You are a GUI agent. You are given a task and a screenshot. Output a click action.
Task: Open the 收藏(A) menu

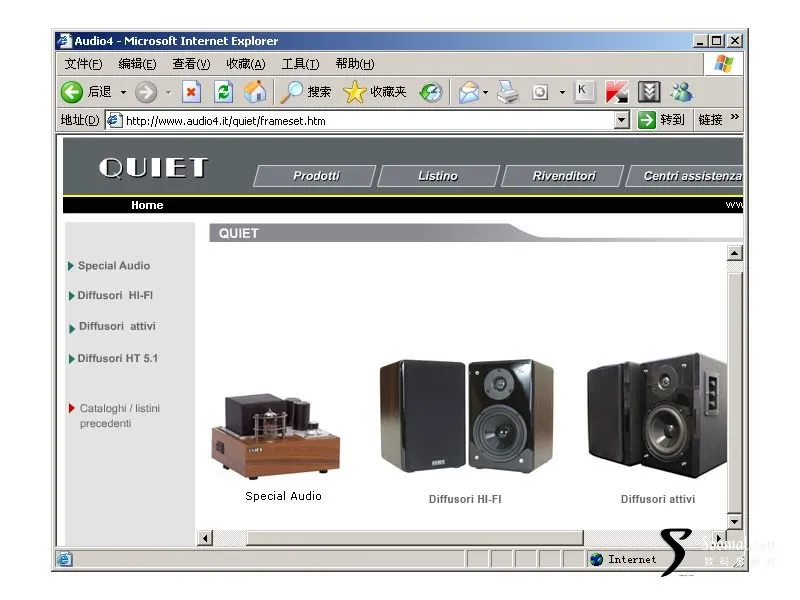(246, 64)
